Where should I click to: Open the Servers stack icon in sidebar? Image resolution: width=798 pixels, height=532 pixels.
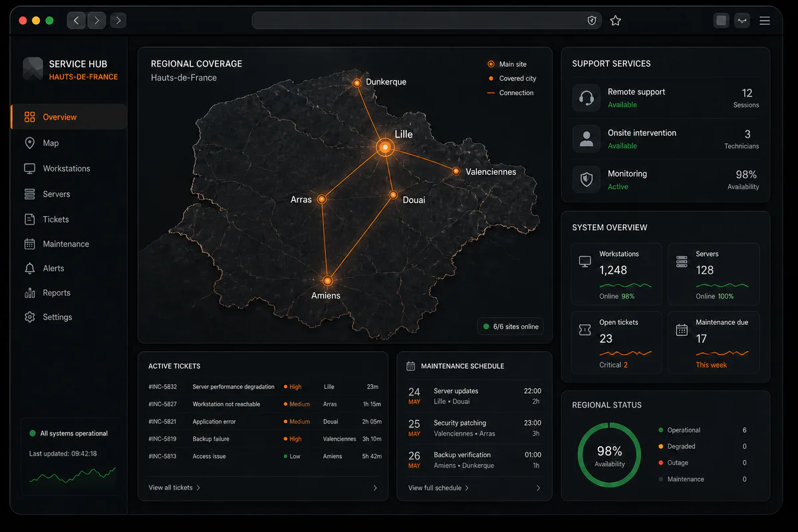coord(29,194)
